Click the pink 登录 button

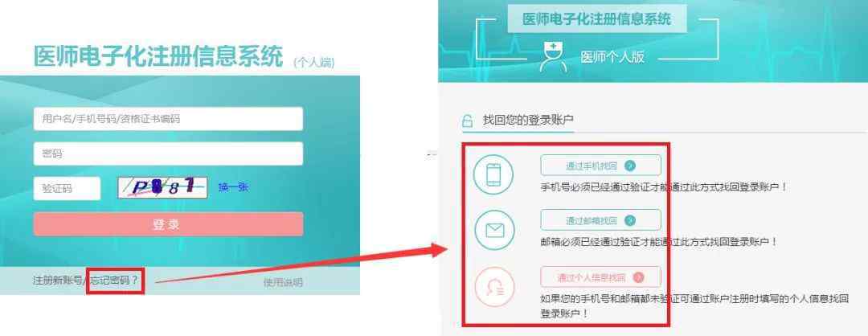coord(168,224)
